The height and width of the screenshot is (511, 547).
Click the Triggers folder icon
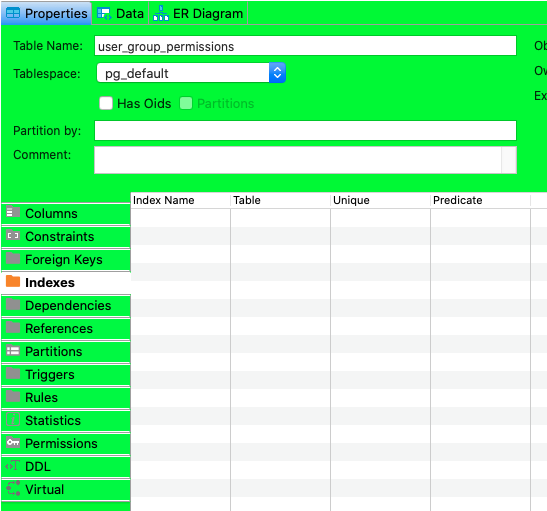(13, 373)
